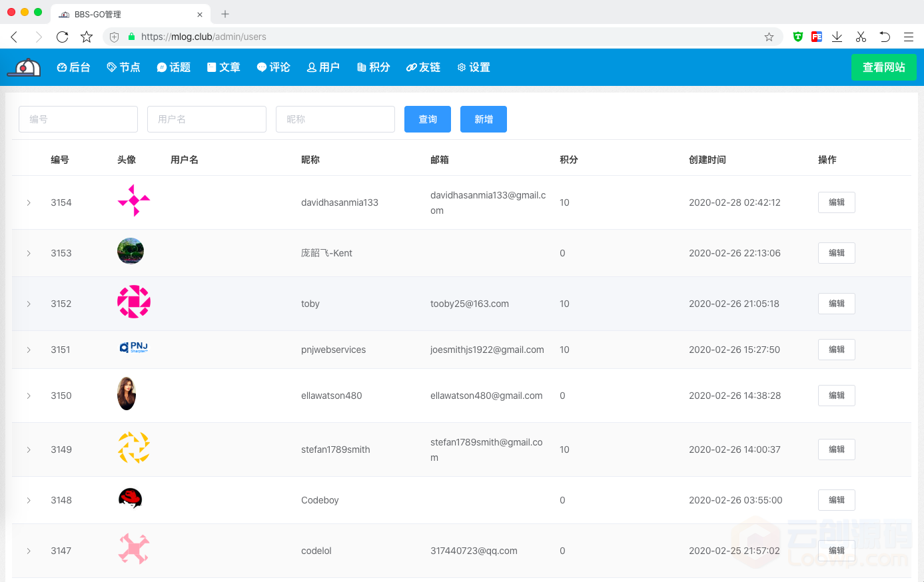
Task: Edit user toby via 编辑 button
Action: (837, 304)
